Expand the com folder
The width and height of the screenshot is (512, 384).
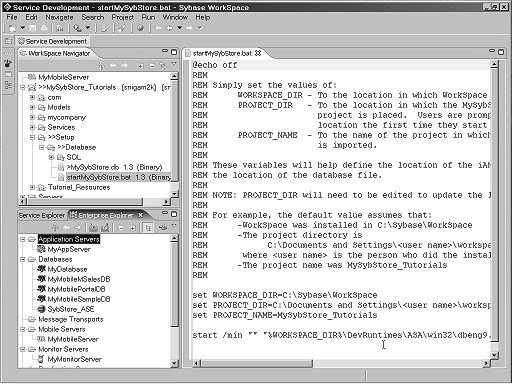pos(32,98)
